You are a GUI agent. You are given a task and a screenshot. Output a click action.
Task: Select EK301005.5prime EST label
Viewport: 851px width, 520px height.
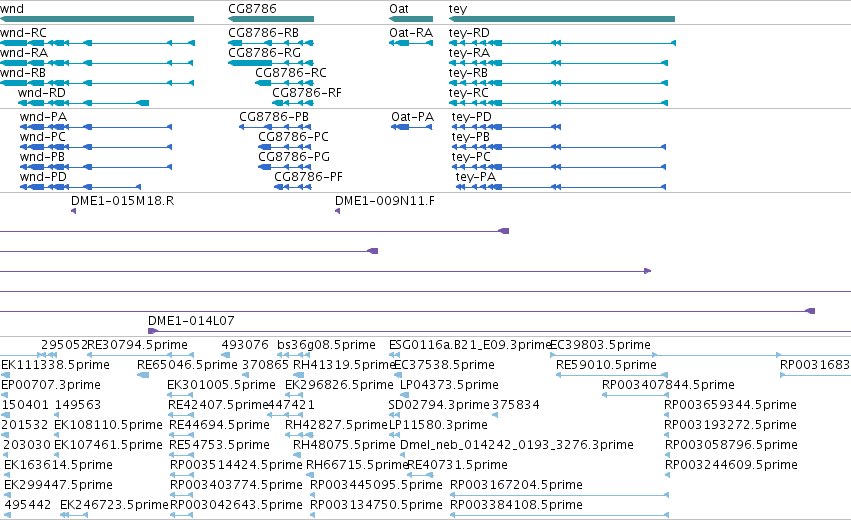click(x=221, y=385)
